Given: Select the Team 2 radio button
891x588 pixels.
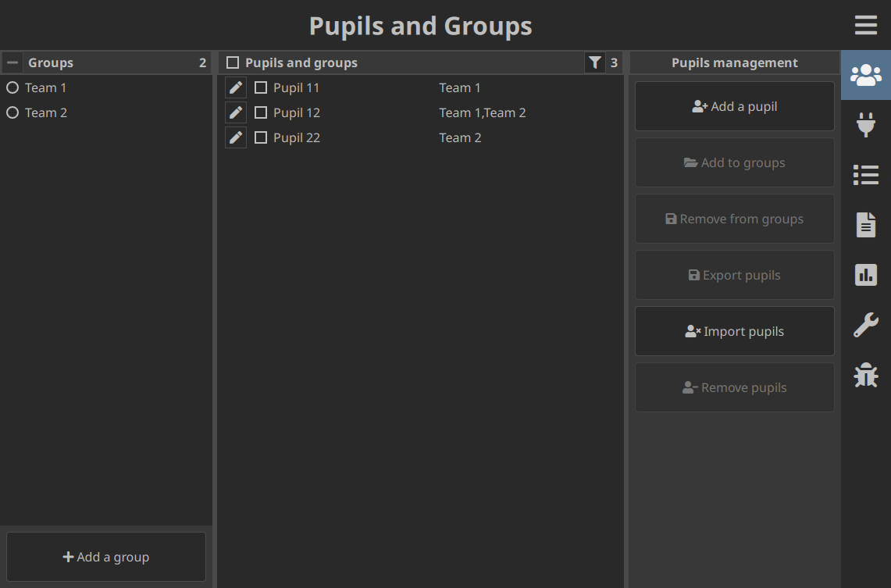Looking at the screenshot, I should [x=12, y=112].
